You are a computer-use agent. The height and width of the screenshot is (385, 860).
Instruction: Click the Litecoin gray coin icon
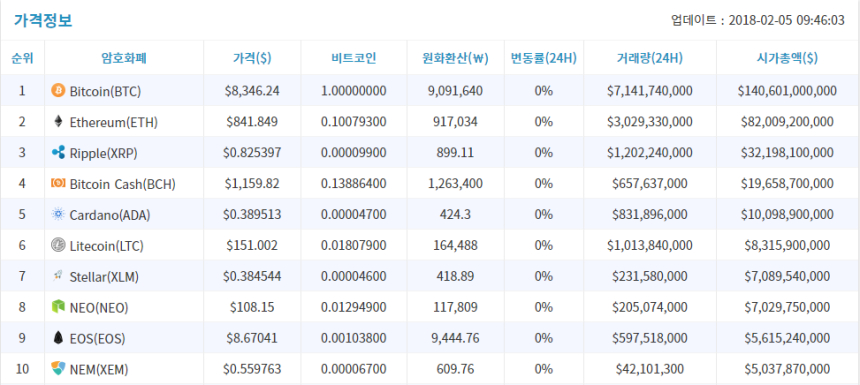[58, 245]
